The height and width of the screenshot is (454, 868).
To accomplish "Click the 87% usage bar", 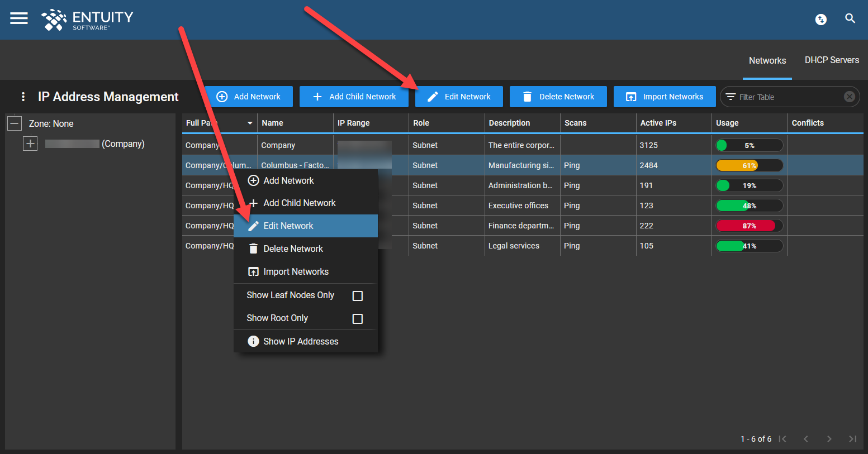I will 749,226.
